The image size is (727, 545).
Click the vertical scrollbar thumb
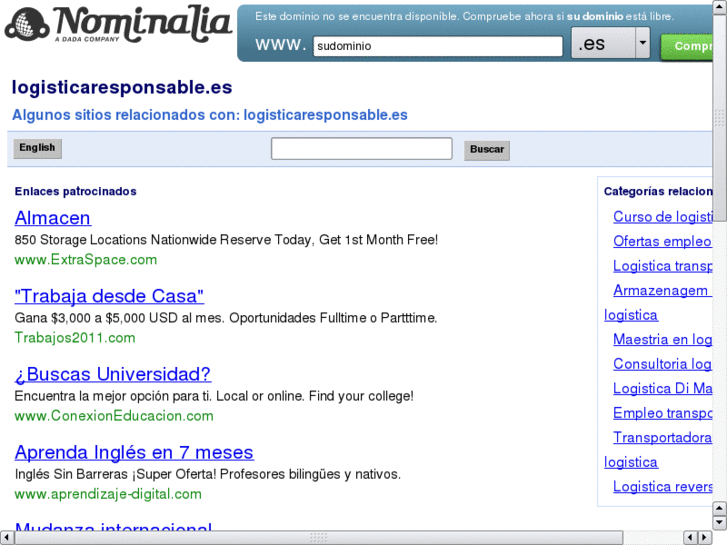(720, 118)
